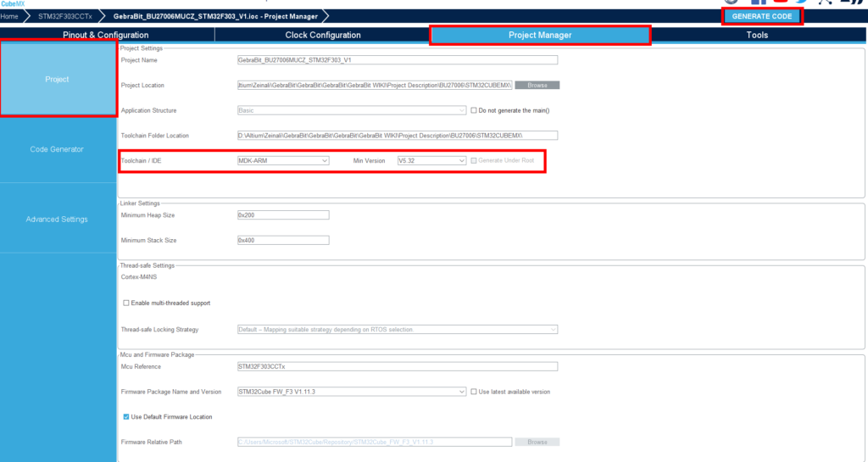This screenshot has width=868, height=462.
Task: Click the Min Version label
Action: 369,160
